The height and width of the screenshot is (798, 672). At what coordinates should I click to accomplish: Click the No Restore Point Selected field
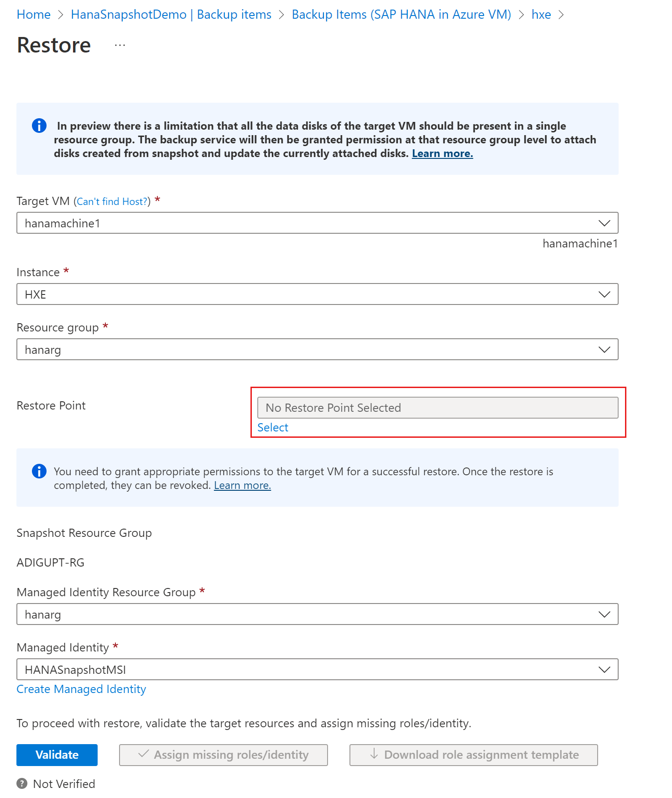pos(438,407)
